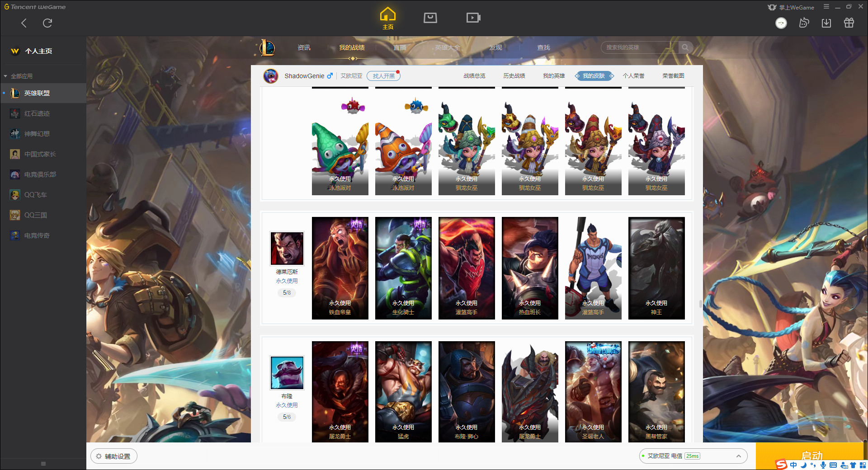Open the 生化骑士 skin card
Screen dimensions: 868x470
click(403, 268)
